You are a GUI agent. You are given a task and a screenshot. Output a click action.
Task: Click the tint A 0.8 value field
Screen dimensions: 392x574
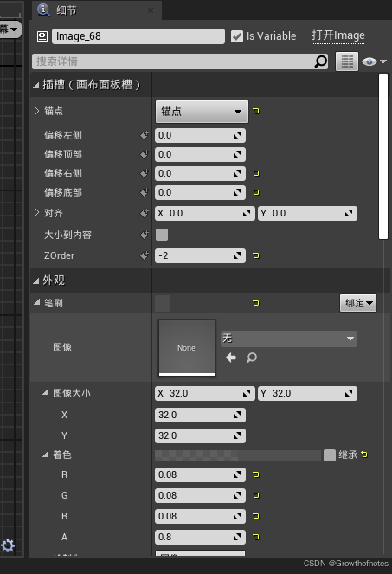[x=200, y=537]
